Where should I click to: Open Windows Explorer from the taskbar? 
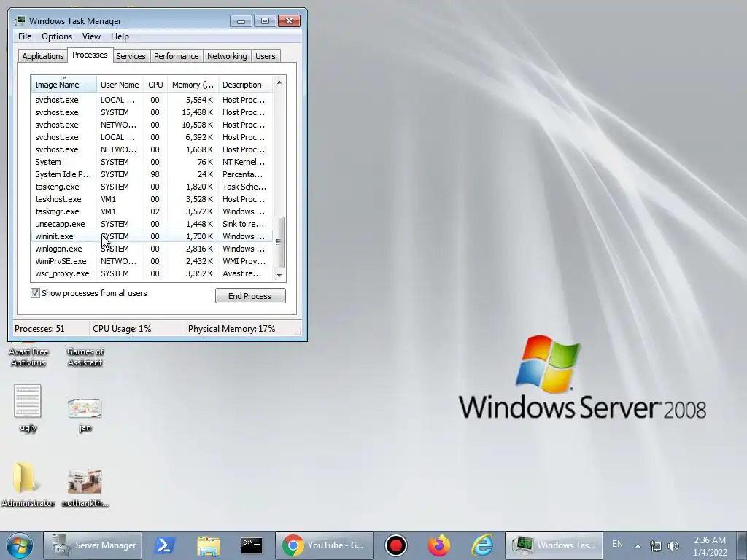click(208, 545)
